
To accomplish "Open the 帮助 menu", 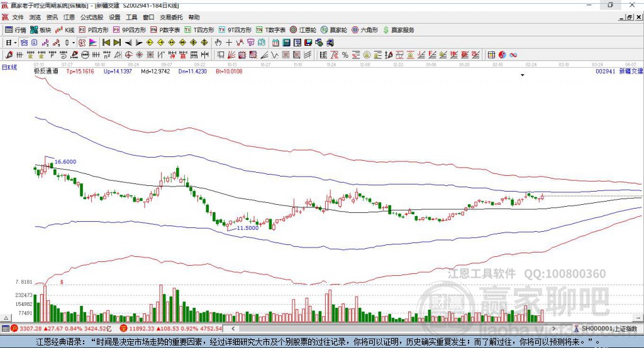I will point(194,17).
